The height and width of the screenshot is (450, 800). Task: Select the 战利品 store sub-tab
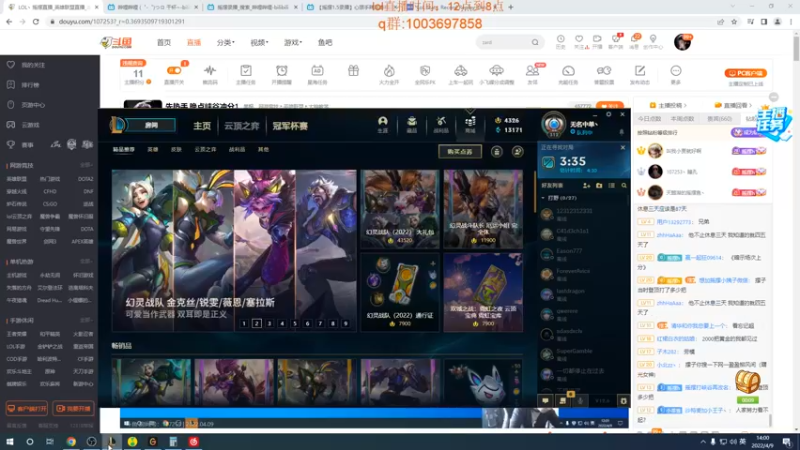pos(237,149)
